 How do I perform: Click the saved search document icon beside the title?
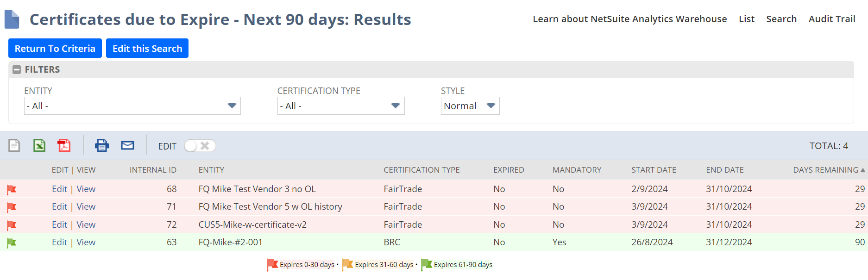[x=12, y=19]
